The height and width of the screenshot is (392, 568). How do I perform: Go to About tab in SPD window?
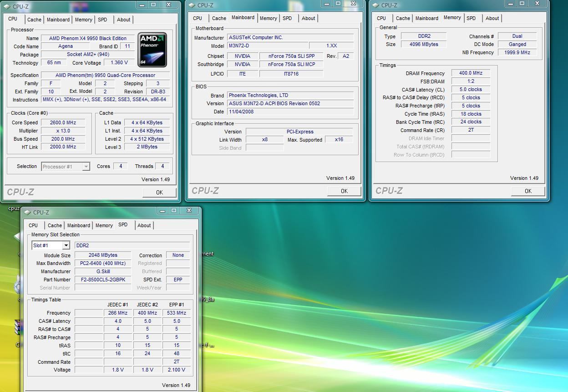click(144, 225)
